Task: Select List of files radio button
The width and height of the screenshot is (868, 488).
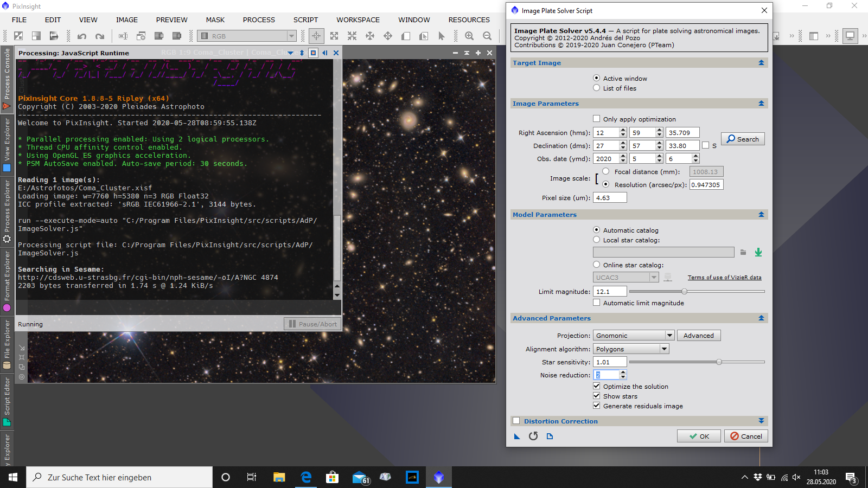Action: point(597,88)
